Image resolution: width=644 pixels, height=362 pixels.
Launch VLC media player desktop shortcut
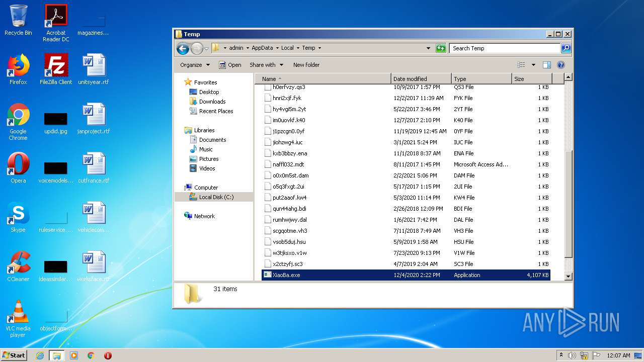[x=18, y=319]
